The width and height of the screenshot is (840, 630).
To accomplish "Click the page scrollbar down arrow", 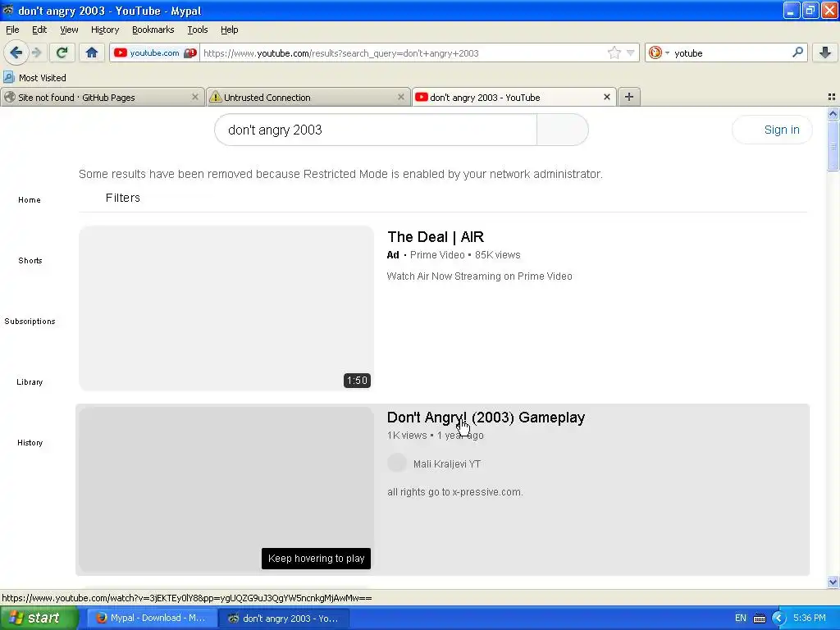I will coord(833,582).
